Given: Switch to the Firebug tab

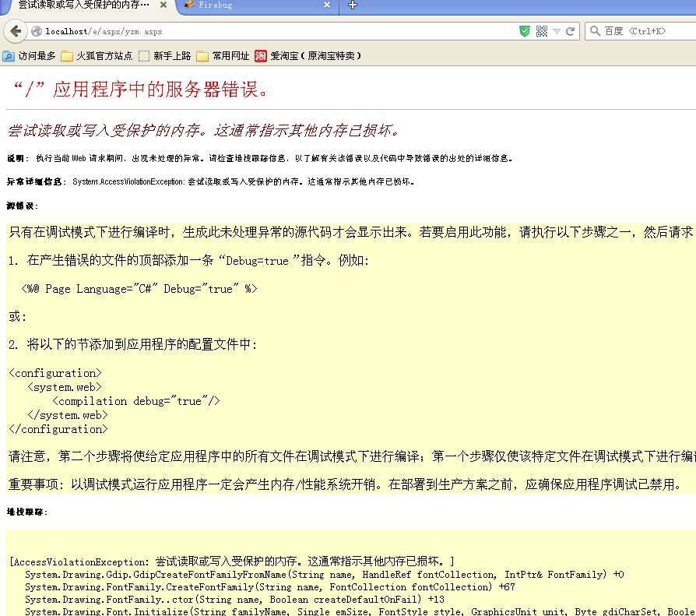Looking at the screenshot, I should (249, 5).
